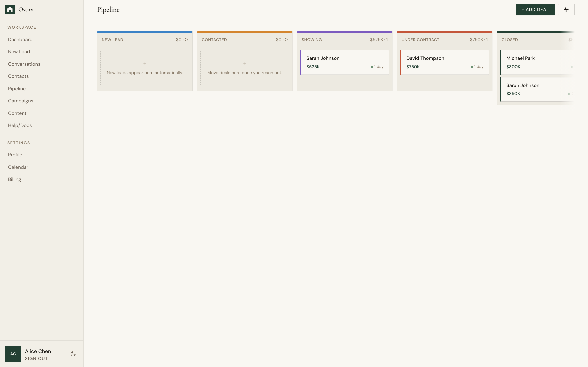Select David Thompson's $750K deal card
The image size is (588, 367).
point(444,62)
